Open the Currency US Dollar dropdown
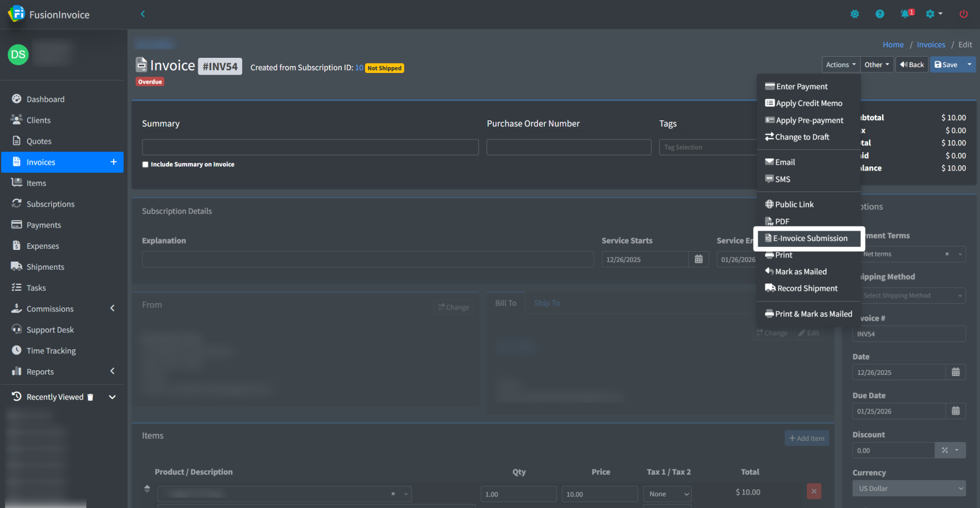This screenshot has height=508, width=980. [x=908, y=489]
